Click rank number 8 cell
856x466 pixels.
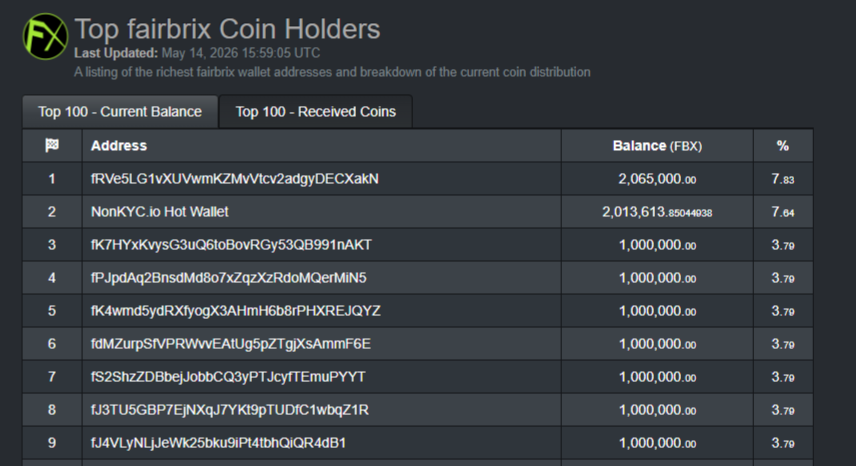pyautogui.click(x=52, y=410)
